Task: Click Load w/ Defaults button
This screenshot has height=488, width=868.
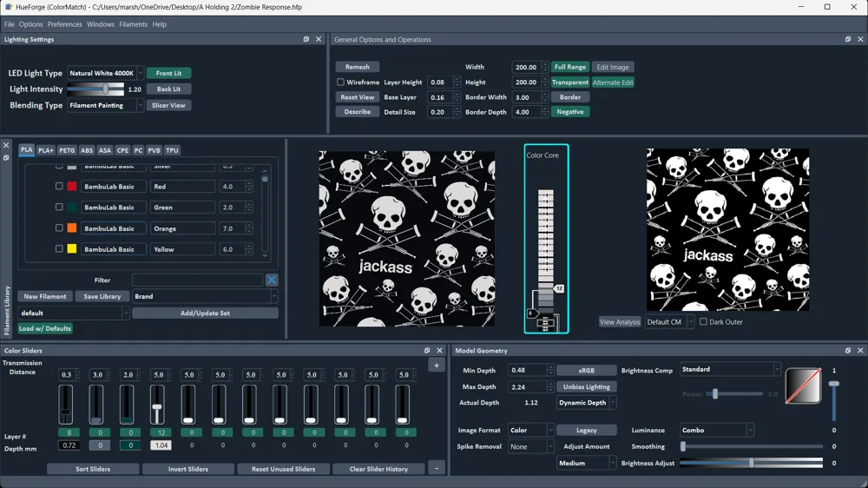Action: 45,328
